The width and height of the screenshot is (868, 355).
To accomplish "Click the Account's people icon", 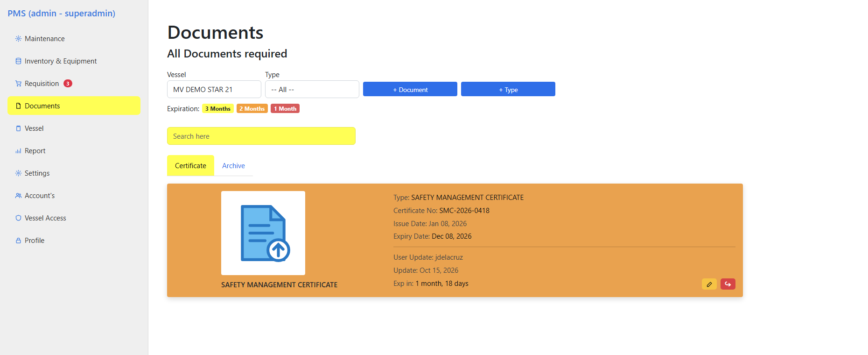I will pyautogui.click(x=18, y=196).
